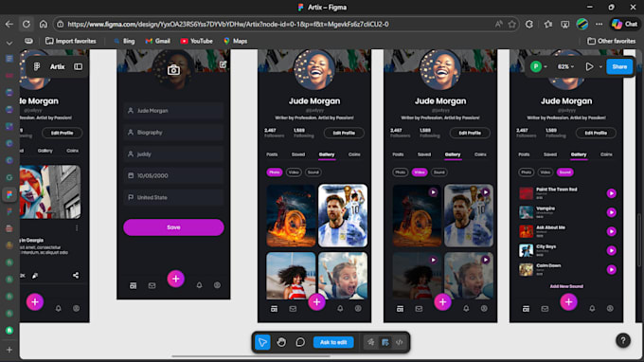Switch to Design mode icon
Viewport: 644px width, 362px height.
tap(385, 342)
